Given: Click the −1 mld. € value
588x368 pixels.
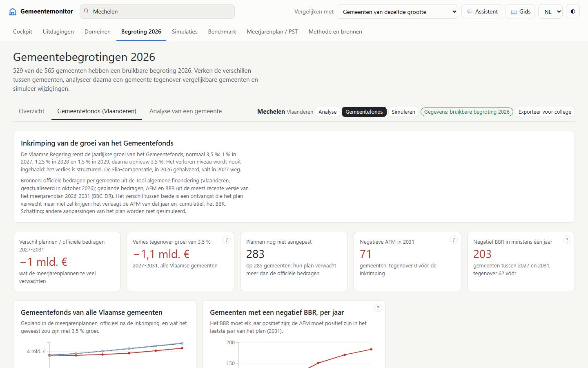Looking at the screenshot, I should coord(43,262).
